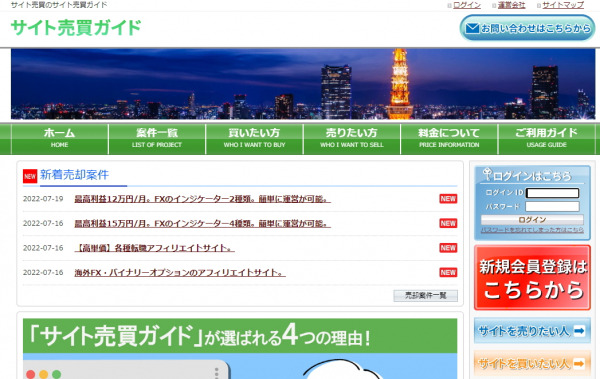The image size is (600, 379).
Task: Select the 売りたい方 menu tab
Action: [x=352, y=139]
